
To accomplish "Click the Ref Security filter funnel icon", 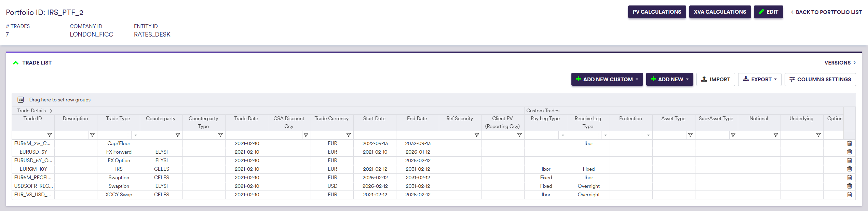I will click(477, 135).
